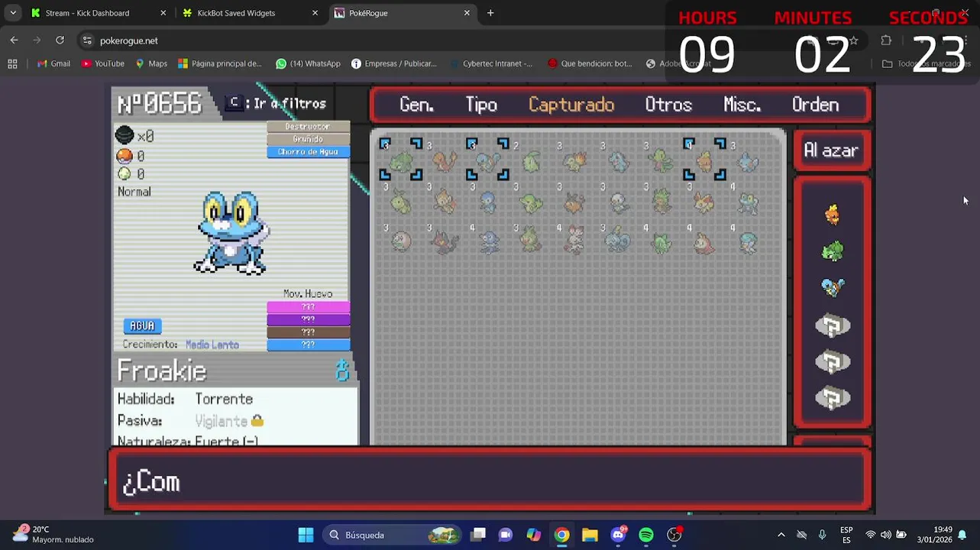Open the Misc. filter dropdown

742,105
